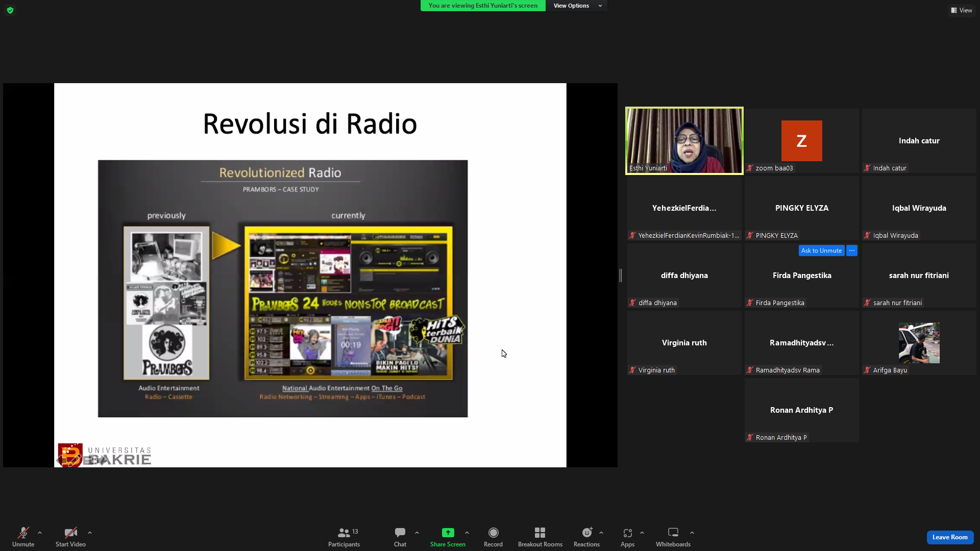Select the sarah nur fitriani participant tile
Screen dimensions: 980x551
point(919,275)
